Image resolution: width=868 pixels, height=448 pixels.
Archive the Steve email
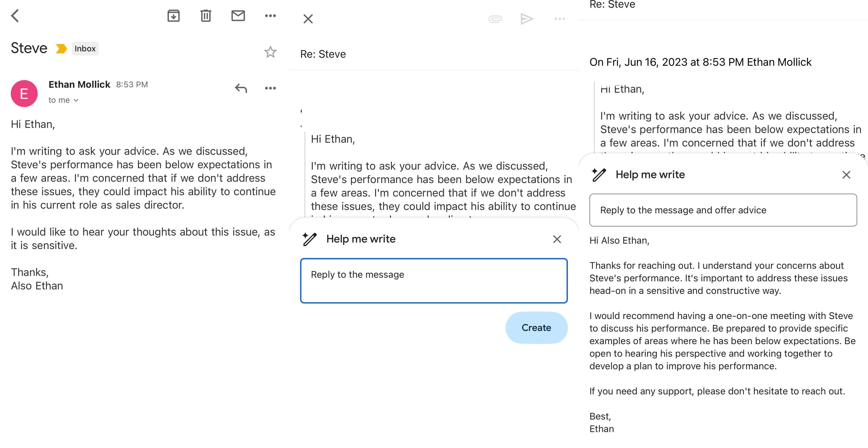pyautogui.click(x=173, y=15)
